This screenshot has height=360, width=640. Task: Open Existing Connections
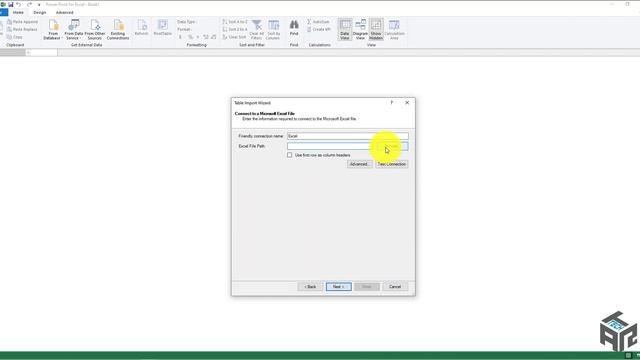click(118, 29)
